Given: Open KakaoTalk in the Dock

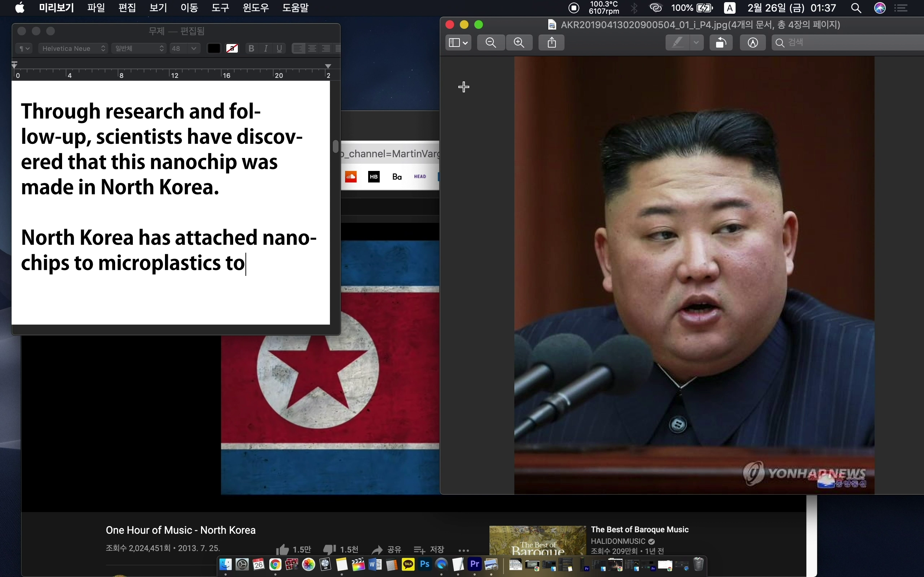Looking at the screenshot, I should pyautogui.click(x=408, y=564).
